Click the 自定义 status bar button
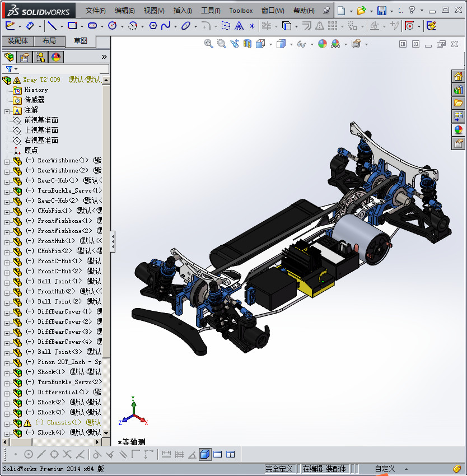The image size is (467, 476). pos(385,469)
